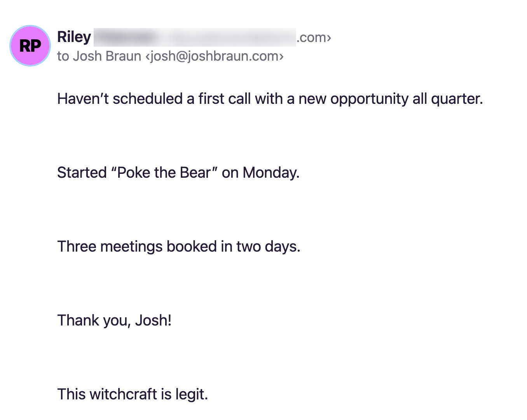Select the sender name Riley
This screenshot has width=527, height=420.
[74, 37]
